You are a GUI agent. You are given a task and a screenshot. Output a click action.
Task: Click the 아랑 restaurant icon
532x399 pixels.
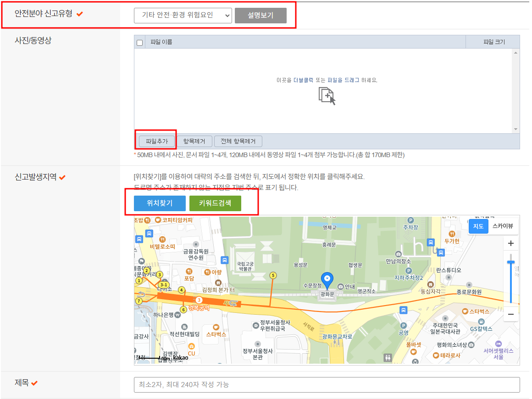click(x=207, y=272)
